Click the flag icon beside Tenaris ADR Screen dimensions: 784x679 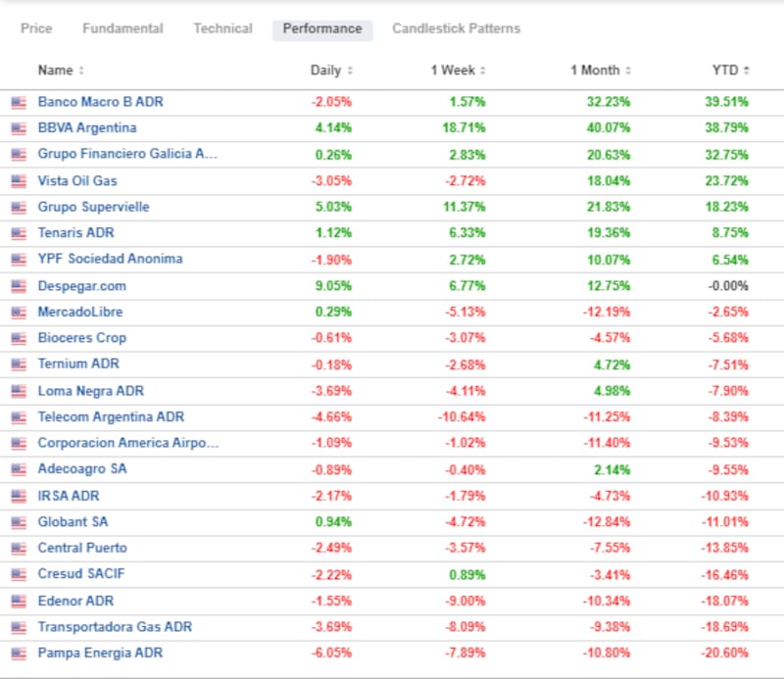pos(18,233)
